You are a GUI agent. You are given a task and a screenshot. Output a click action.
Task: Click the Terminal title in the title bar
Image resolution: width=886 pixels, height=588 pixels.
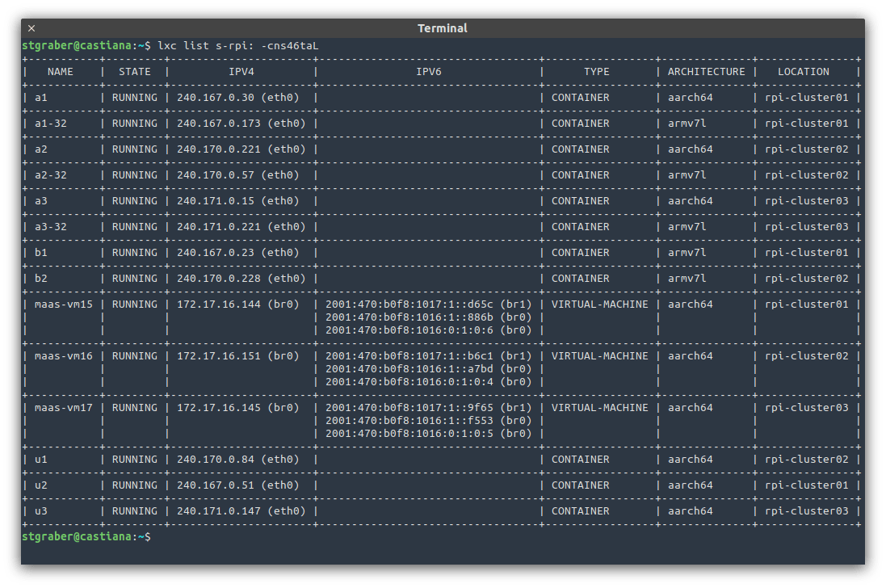click(x=443, y=28)
